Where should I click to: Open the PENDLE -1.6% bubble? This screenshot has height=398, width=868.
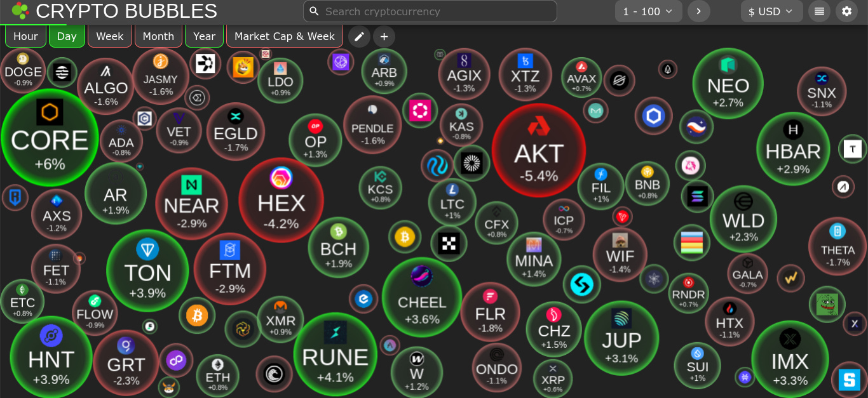tap(372, 124)
